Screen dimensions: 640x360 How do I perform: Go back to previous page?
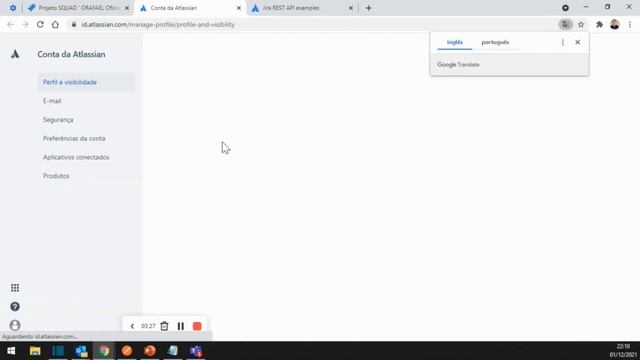[x=10, y=24]
